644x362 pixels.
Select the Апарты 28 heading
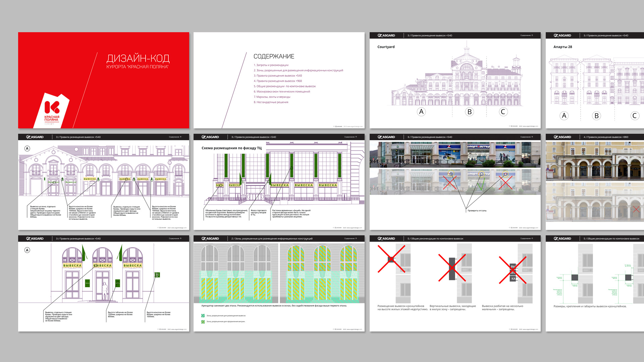coord(563,47)
